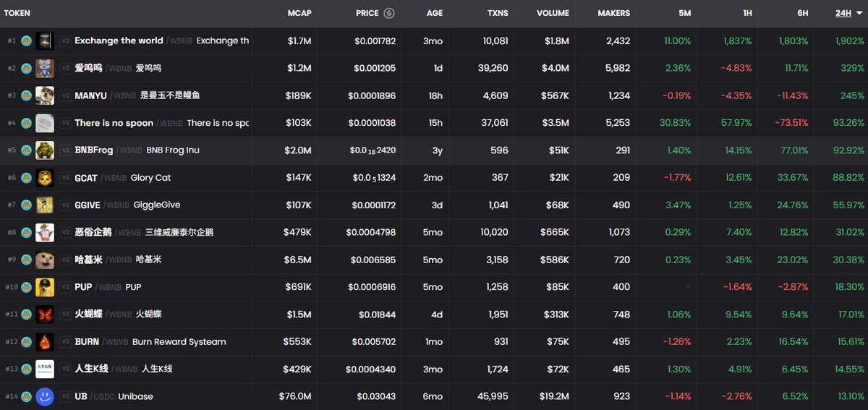Click the V3 badge beside UB
This screenshot has width=868, height=410.
65,396
